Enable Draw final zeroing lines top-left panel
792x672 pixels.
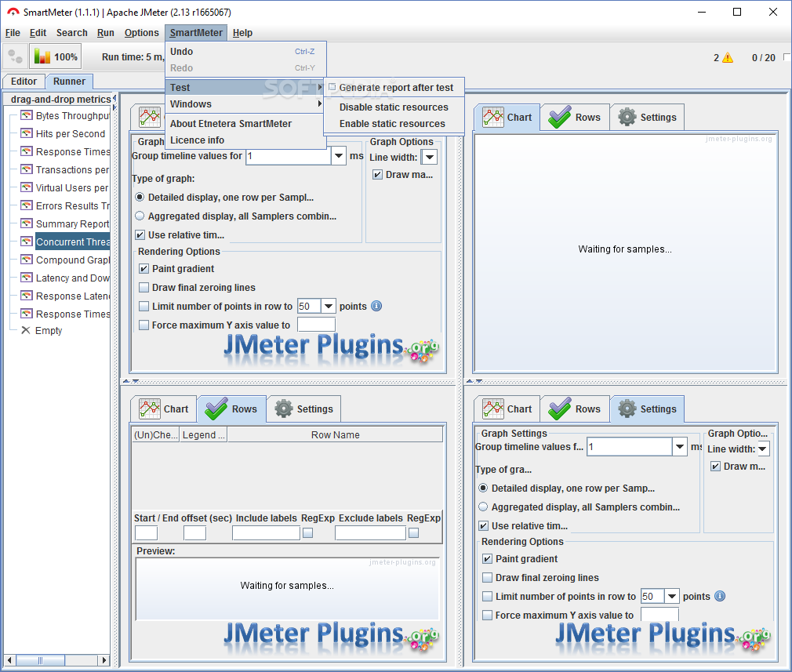pos(144,288)
